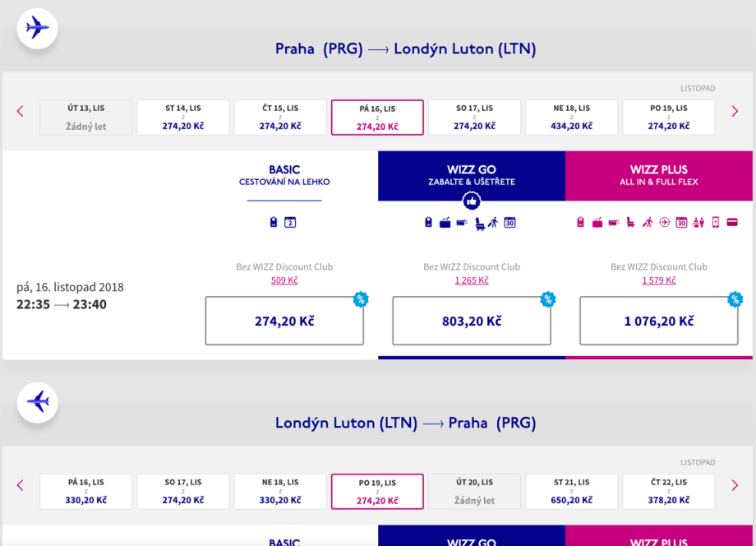The height and width of the screenshot is (546, 756).
Task: Click the WIZZ PLUS credit card icon
Action: coord(731,222)
